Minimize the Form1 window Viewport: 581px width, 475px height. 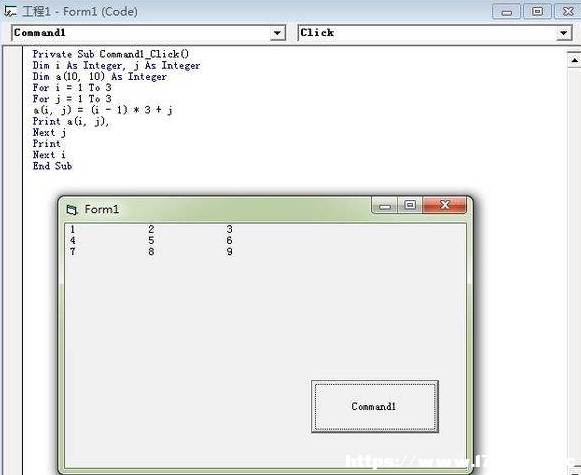385,205
